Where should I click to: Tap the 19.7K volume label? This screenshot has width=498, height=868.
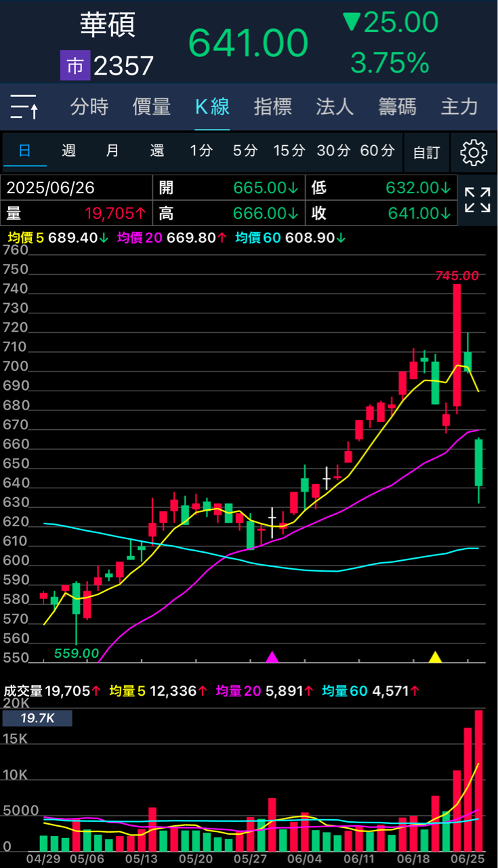[x=37, y=718]
